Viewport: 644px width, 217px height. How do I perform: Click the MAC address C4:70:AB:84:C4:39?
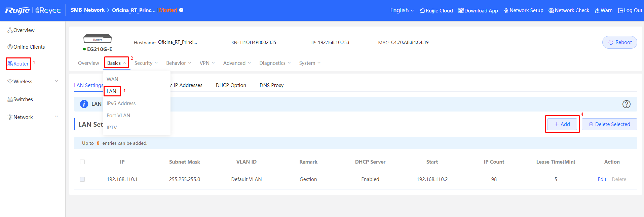click(x=410, y=42)
